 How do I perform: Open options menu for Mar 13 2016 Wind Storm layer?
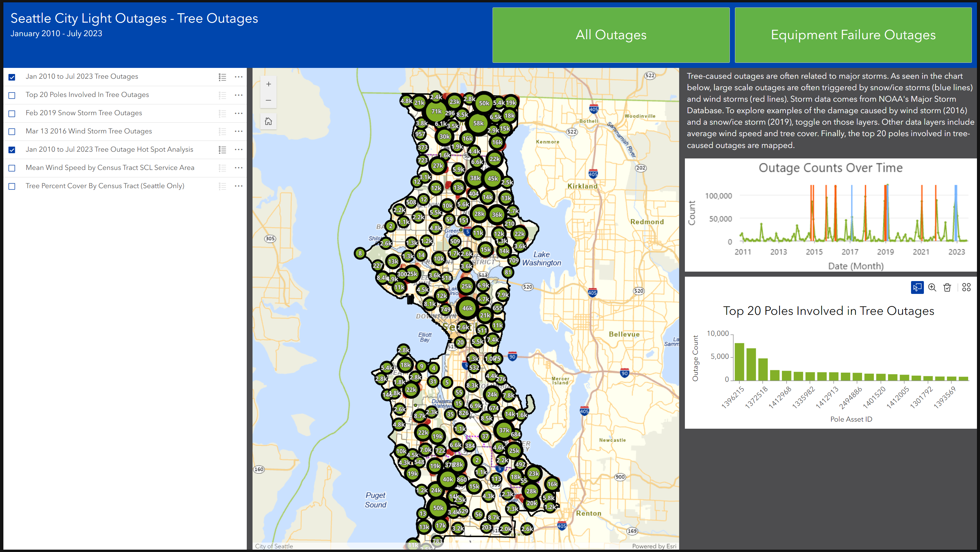click(239, 131)
